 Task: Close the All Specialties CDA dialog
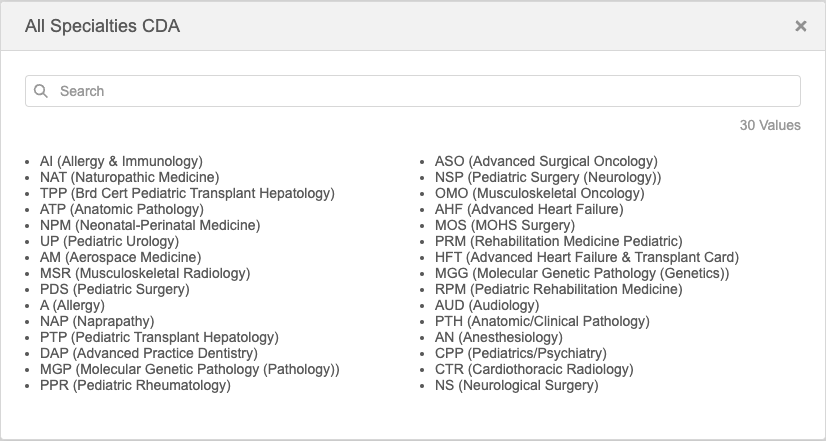(x=800, y=26)
